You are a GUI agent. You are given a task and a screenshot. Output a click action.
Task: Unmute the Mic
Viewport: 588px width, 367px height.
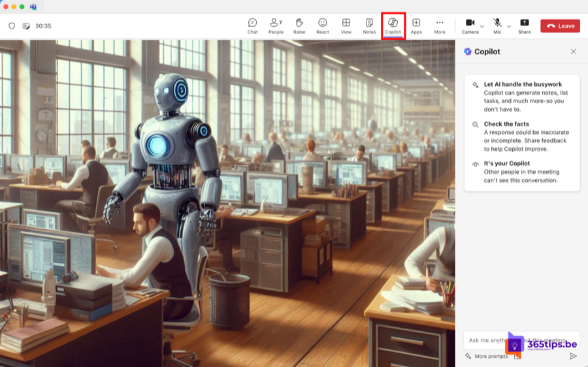coord(497,26)
